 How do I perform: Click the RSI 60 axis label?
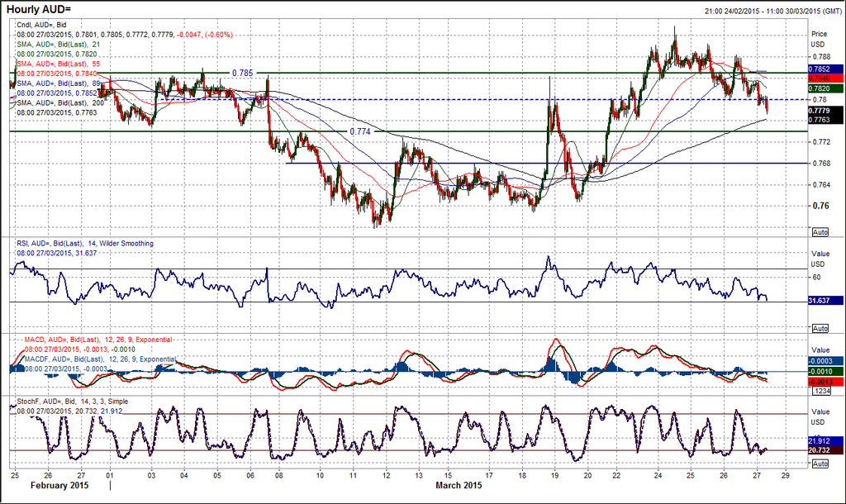[816, 278]
